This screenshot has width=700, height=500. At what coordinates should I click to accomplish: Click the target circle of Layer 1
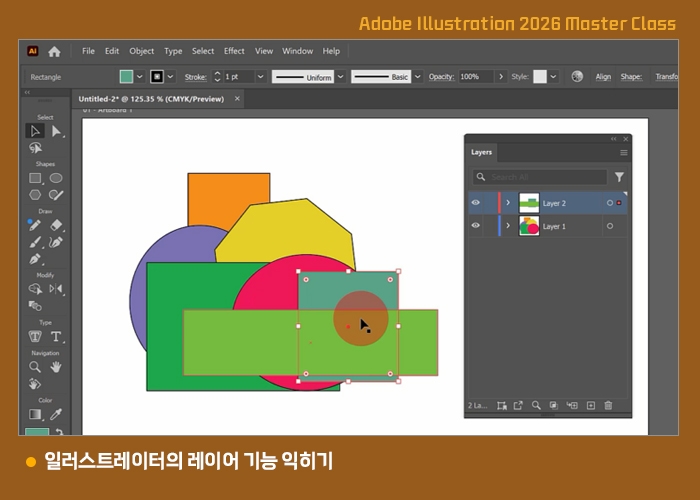(610, 226)
